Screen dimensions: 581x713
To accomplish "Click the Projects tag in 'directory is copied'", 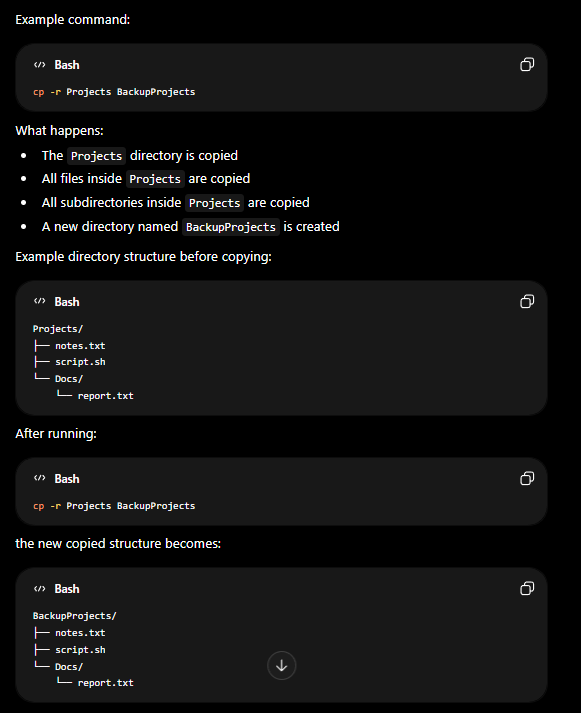I will (96, 156).
